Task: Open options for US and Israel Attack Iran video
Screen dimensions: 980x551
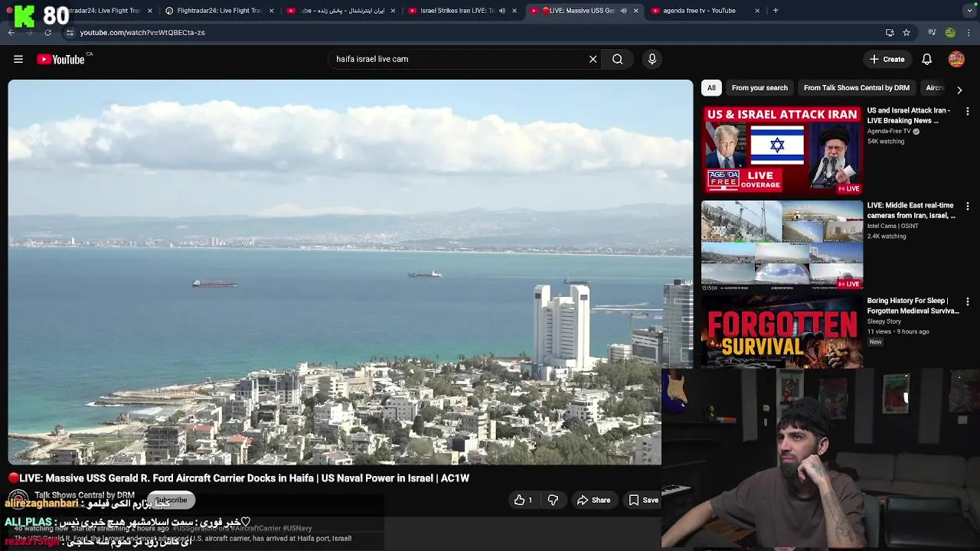Action: 968,112
